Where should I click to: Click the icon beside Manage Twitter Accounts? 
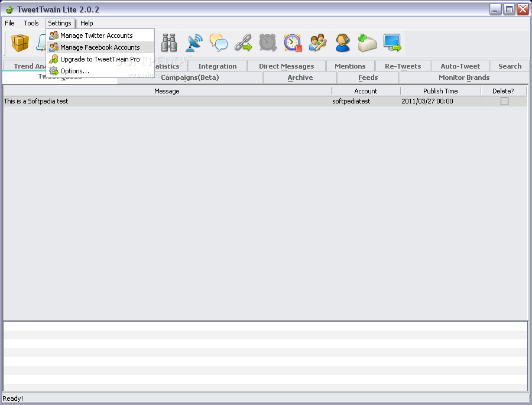pos(54,35)
